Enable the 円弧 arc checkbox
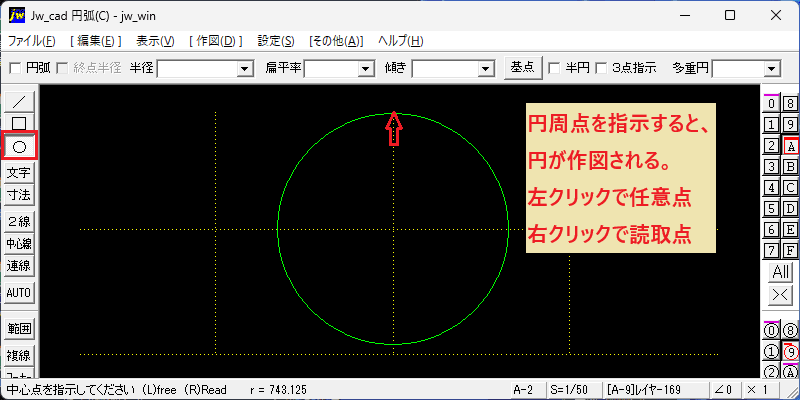 16,68
